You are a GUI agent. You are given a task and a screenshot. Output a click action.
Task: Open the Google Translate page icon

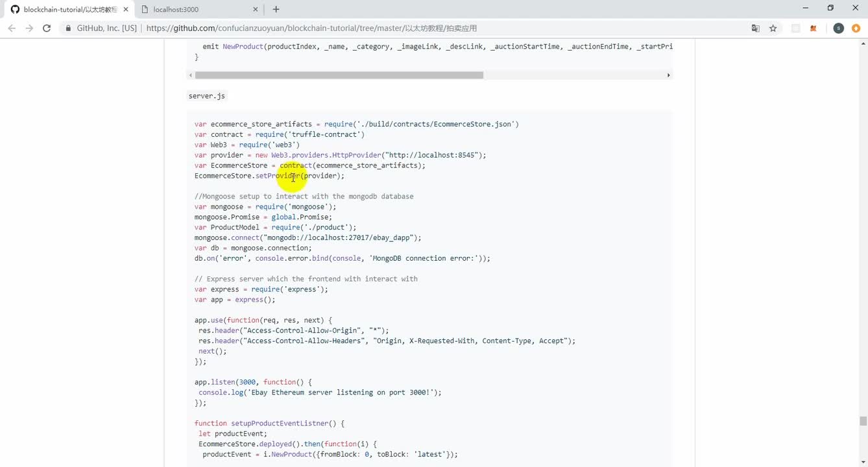click(756, 29)
